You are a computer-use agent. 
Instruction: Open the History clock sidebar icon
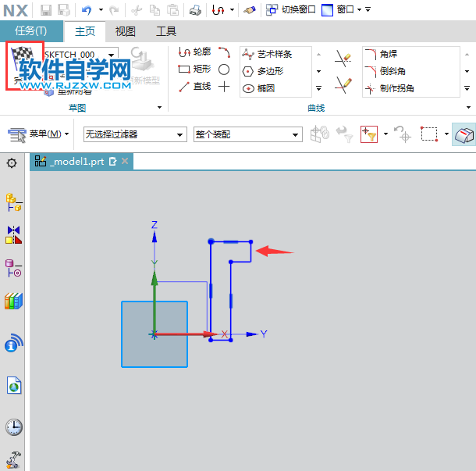pyautogui.click(x=14, y=427)
